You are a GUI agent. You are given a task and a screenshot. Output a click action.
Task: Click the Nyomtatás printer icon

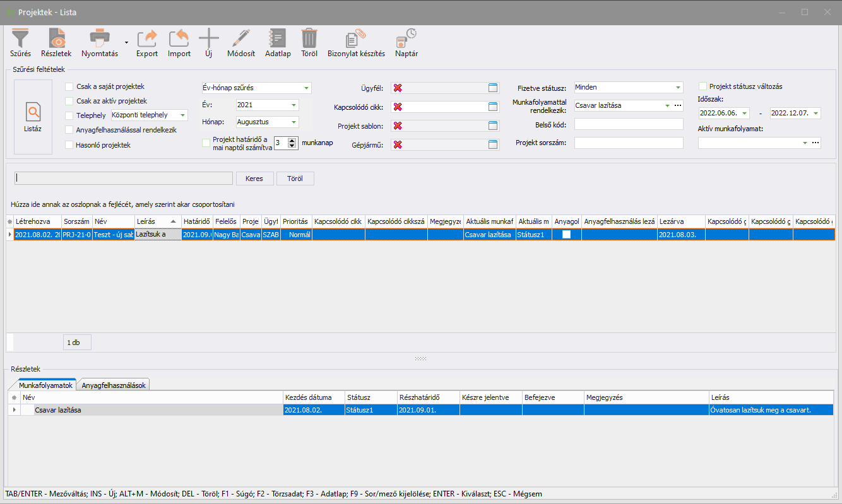click(x=100, y=39)
